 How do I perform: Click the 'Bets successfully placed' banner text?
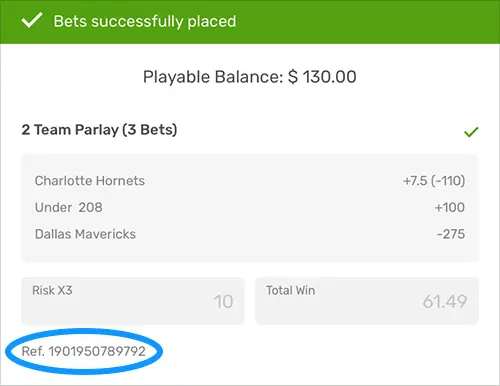[145, 21]
